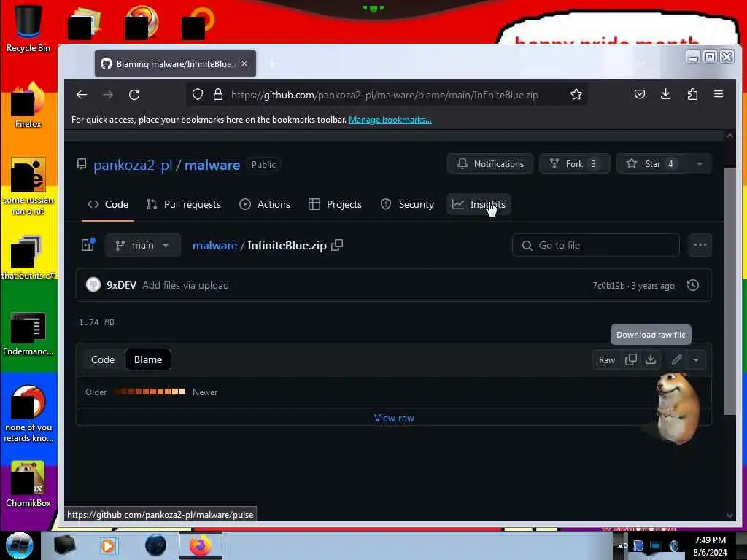The height and width of the screenshot is (560, 747).
Task: Copy raw file contents
Action: pos(631,360)
